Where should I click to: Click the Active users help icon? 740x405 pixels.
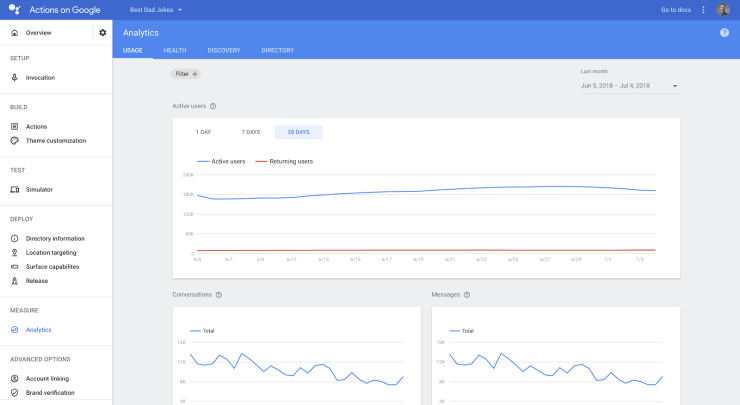pyautogui.click(x=213, y=106)
